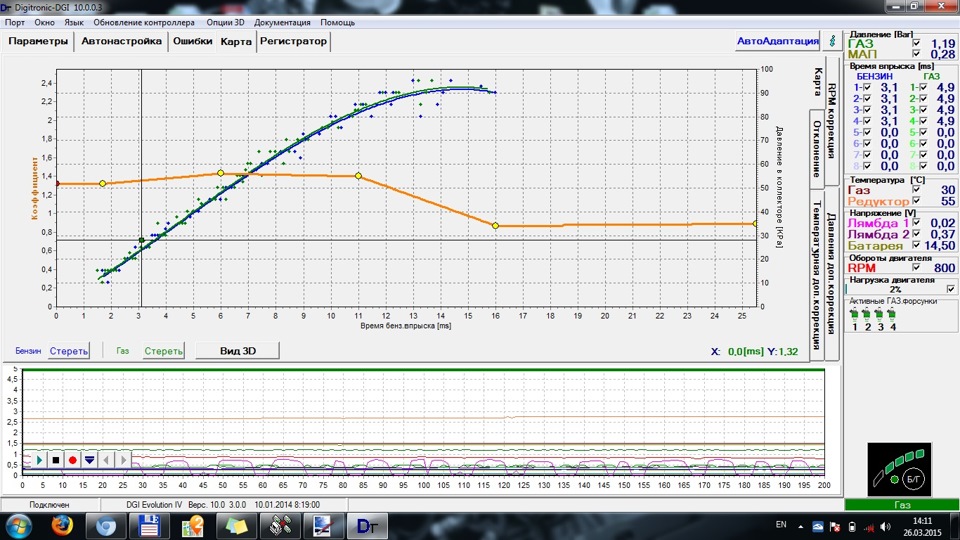Screen dimensions: 960x540
Task: Click the АвтоАдаптация button
Action: (778, 41)
